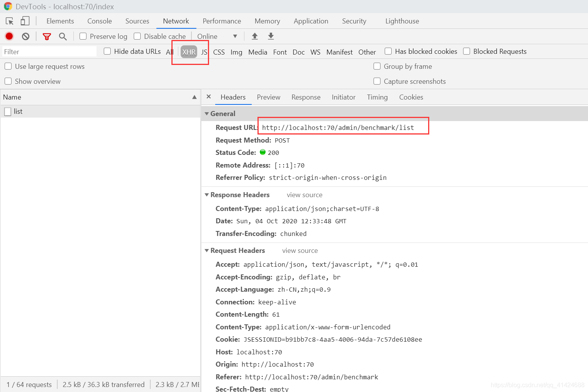Click the Name column header

[x=100, y=97]
